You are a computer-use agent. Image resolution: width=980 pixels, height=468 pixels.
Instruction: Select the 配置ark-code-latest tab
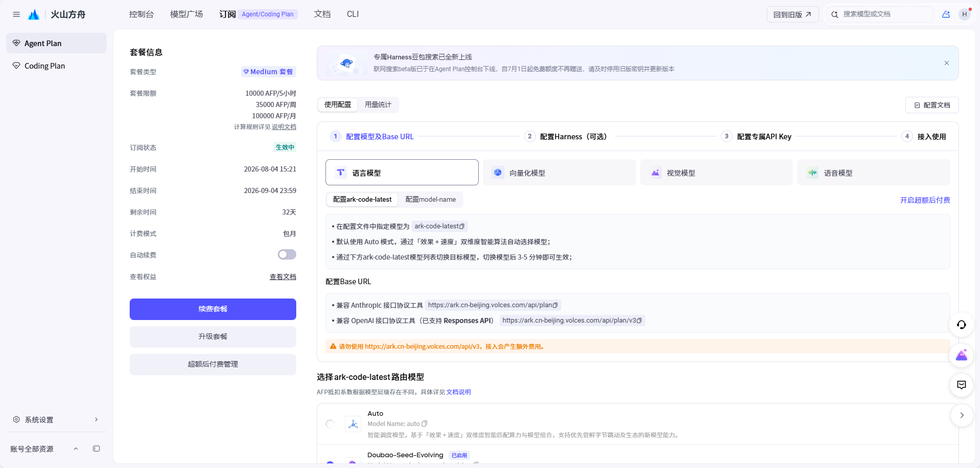(x=362, y=200)
